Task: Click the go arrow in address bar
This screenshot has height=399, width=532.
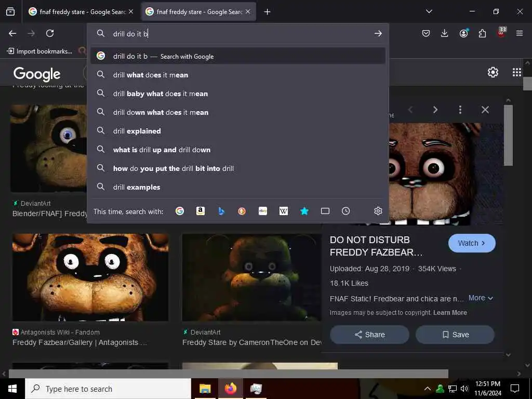Action: pyautogui.click(x=378, y=34)
